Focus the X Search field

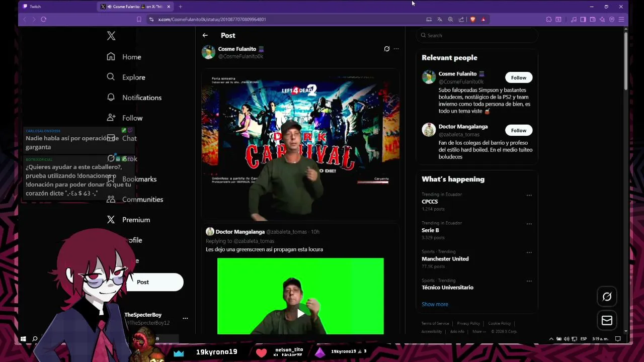(x=477, y=35)
